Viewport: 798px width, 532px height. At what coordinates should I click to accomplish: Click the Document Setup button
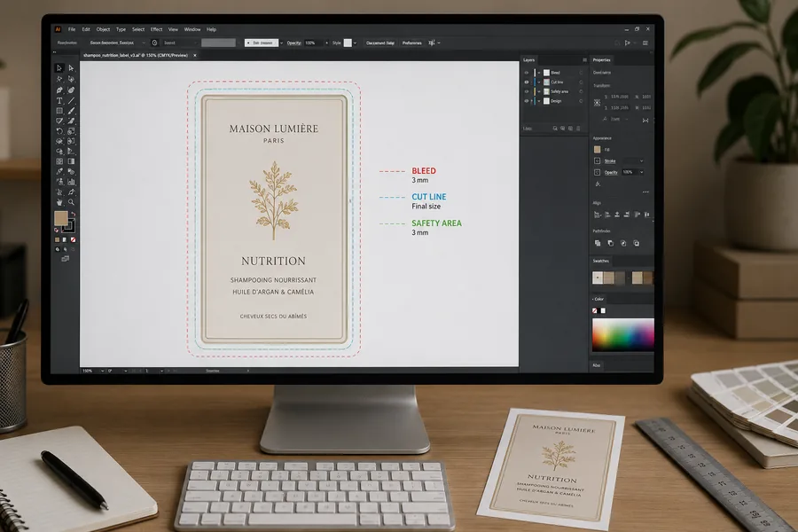(380, 43)
